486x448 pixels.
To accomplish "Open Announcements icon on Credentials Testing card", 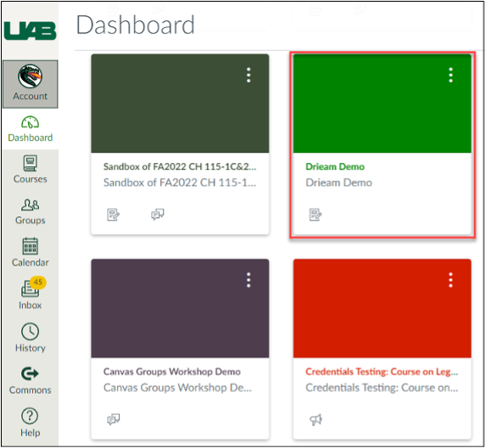I will 316,419.
